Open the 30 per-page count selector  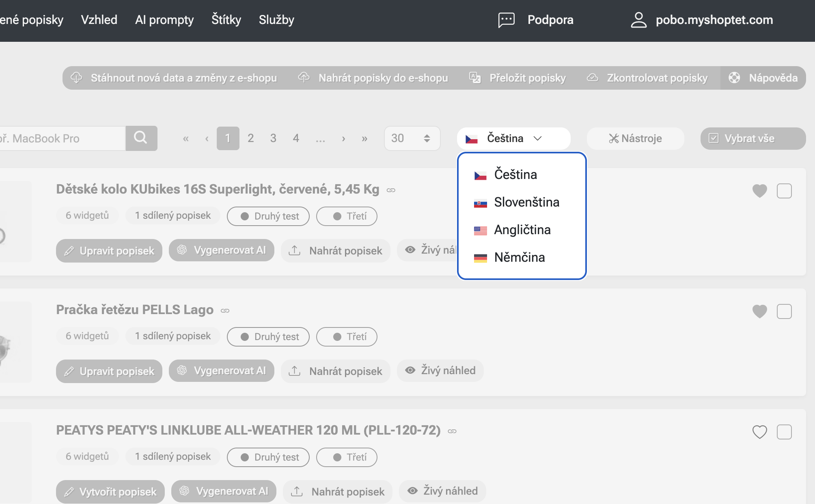click(x=412, y=138)
